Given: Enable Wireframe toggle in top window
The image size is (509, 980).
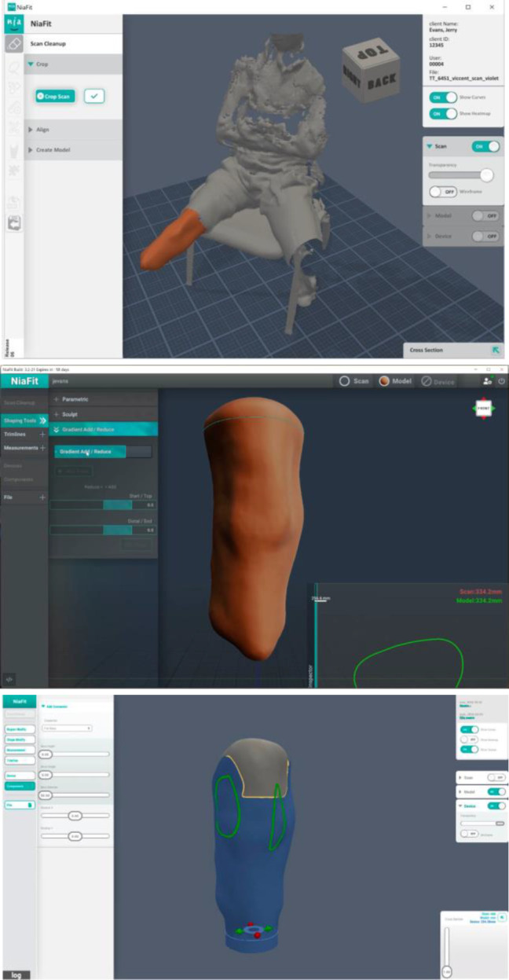Looking at the screenshot, I should click(443, 192).
